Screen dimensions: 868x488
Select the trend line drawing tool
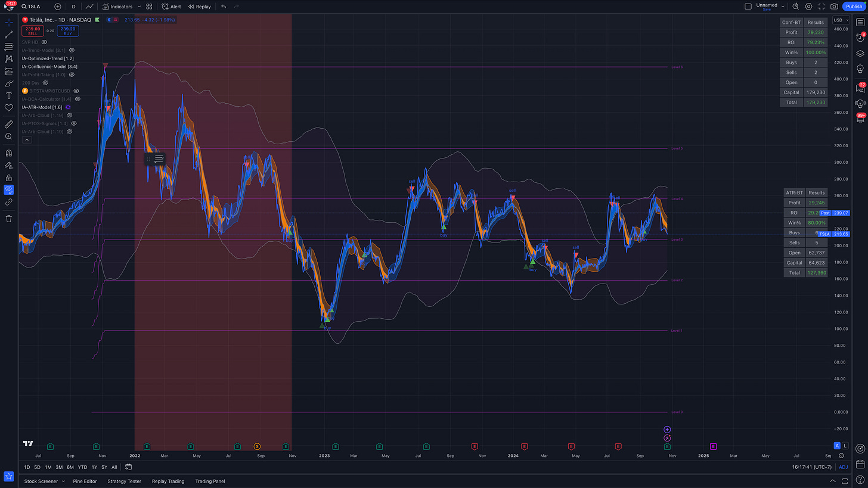coord(8,35)
